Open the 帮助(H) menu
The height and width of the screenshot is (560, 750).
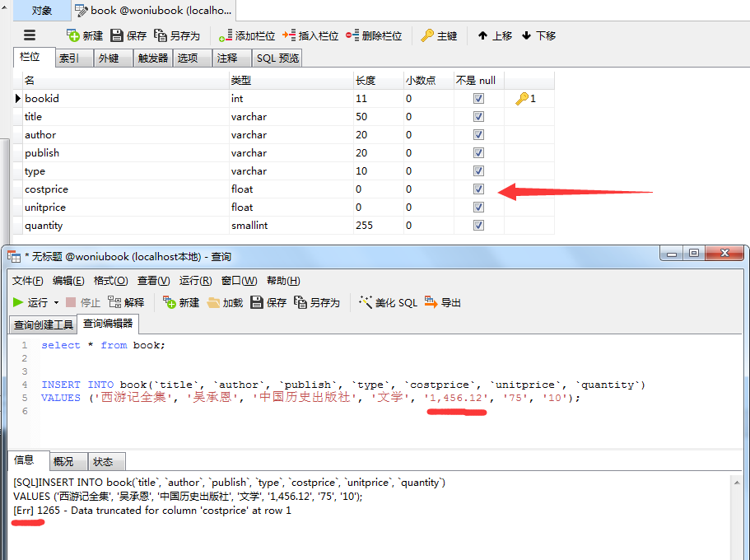[283, 281]
